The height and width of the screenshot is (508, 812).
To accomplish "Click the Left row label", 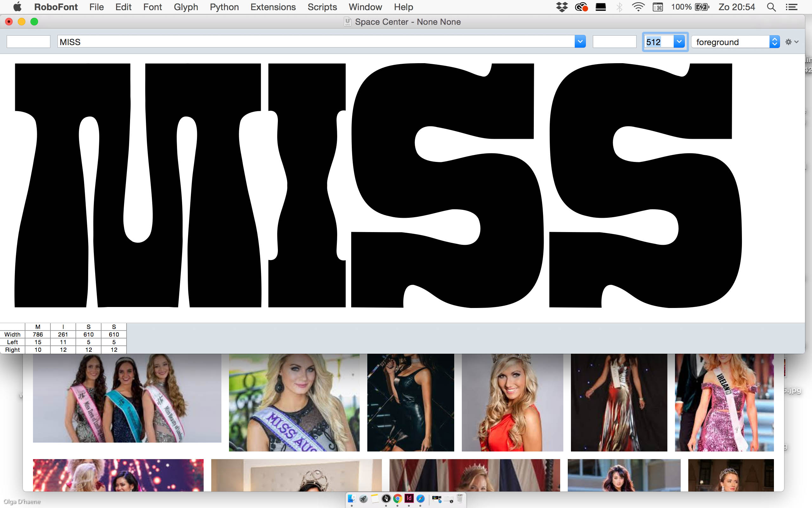I will pos(12,342).
